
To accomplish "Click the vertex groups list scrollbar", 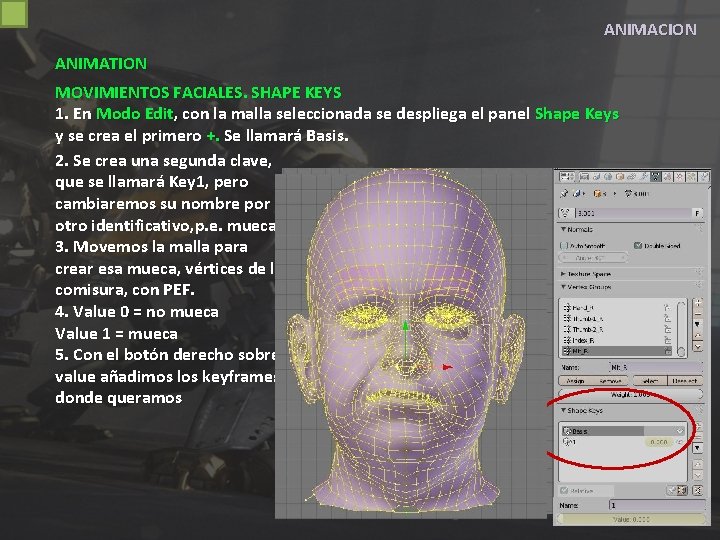I will 681,328.
